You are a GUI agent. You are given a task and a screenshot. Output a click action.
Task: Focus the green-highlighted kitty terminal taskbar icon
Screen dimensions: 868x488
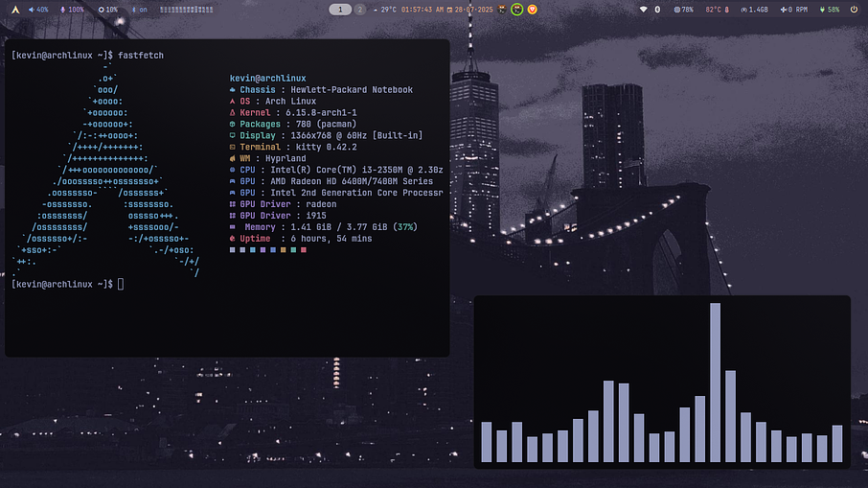(x=517, y=10)
